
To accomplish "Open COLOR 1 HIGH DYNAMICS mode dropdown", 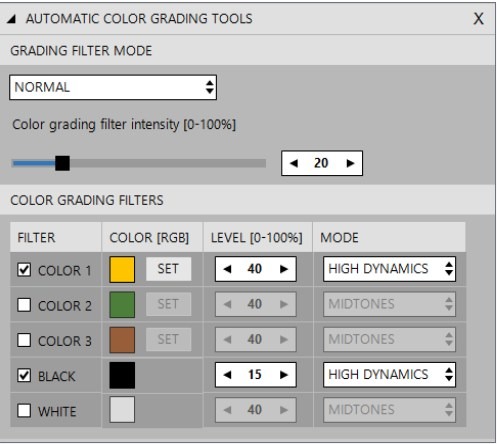I will pyautogui.click(x=389, y=269).
